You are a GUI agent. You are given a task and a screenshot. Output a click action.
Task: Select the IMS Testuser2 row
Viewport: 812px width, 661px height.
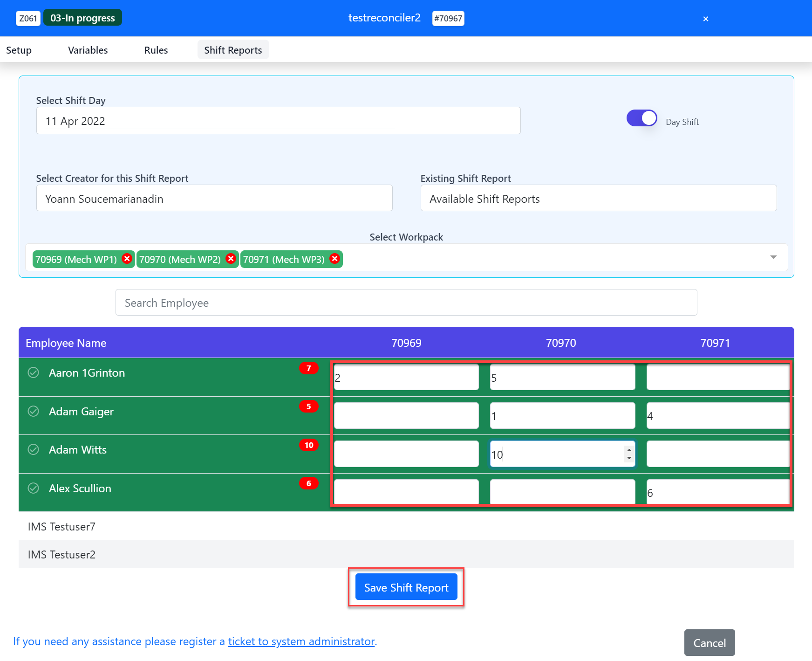(406, 554)
